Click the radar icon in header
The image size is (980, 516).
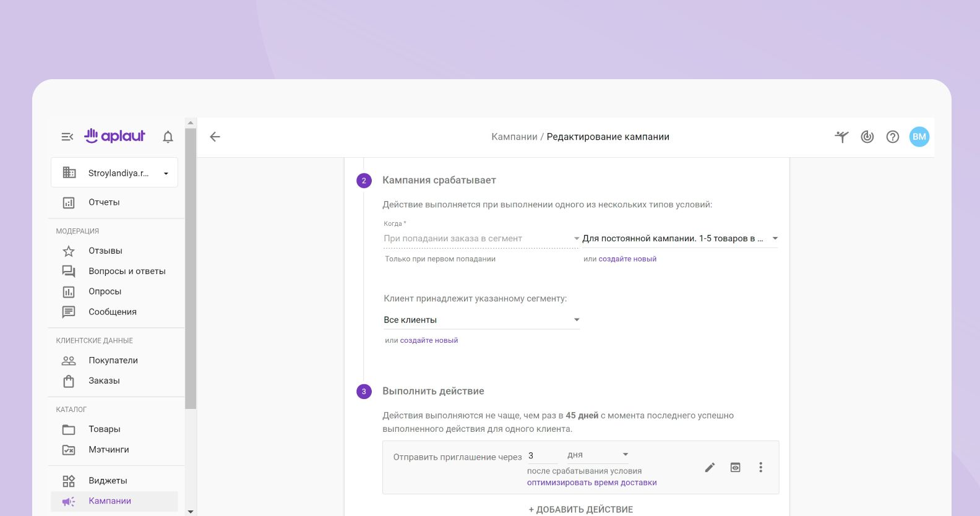pos(867,137)
